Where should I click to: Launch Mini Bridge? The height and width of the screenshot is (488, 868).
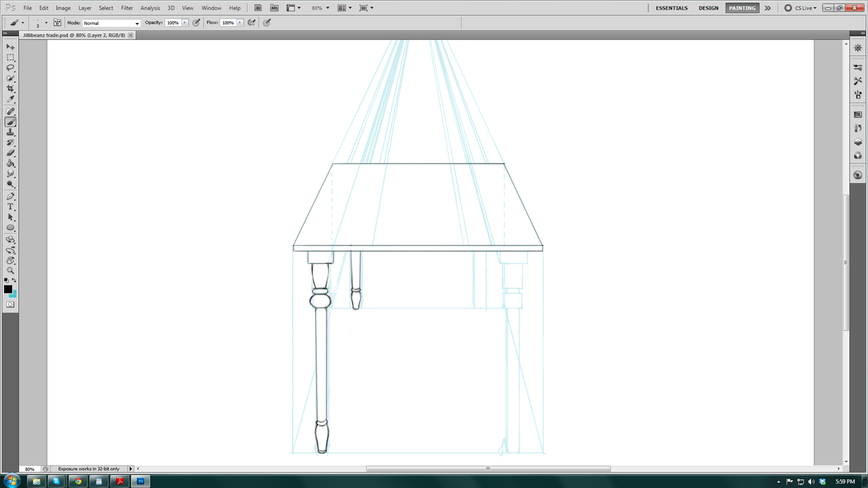274,8
